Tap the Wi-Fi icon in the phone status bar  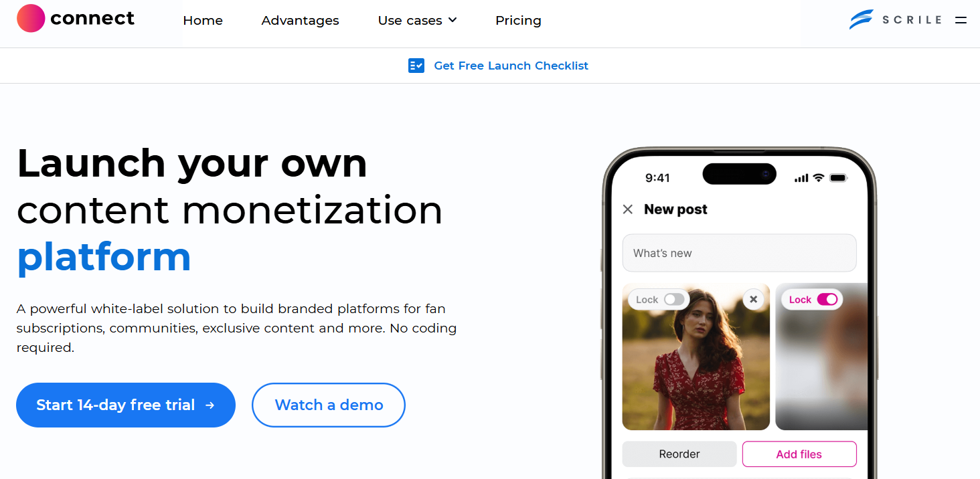click(818, 178)
